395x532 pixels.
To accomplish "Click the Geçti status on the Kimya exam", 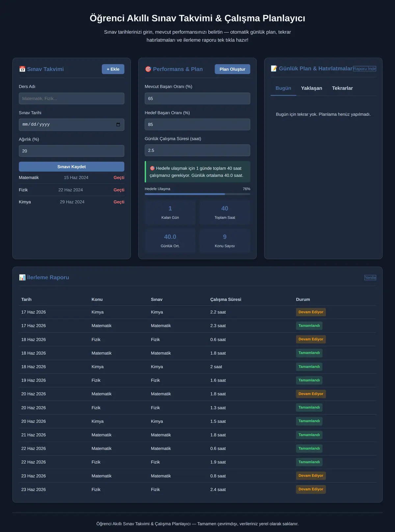I will (119, 202).
